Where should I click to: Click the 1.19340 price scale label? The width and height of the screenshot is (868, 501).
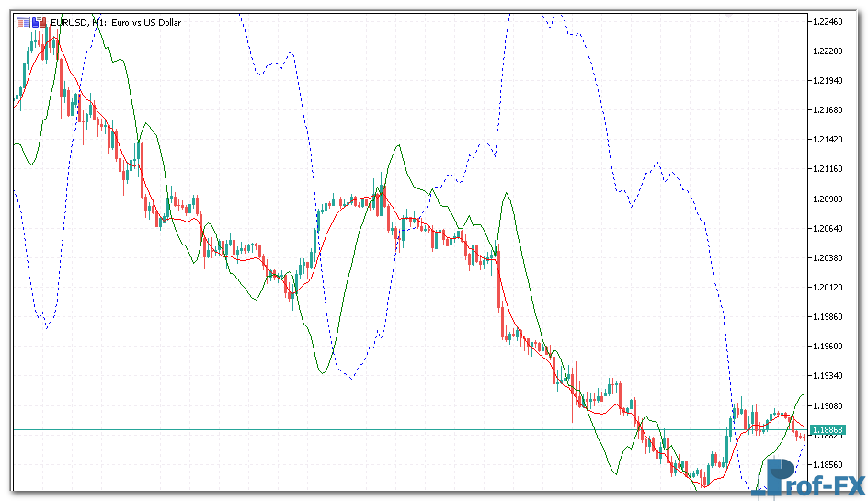click(x=829, y=375)
